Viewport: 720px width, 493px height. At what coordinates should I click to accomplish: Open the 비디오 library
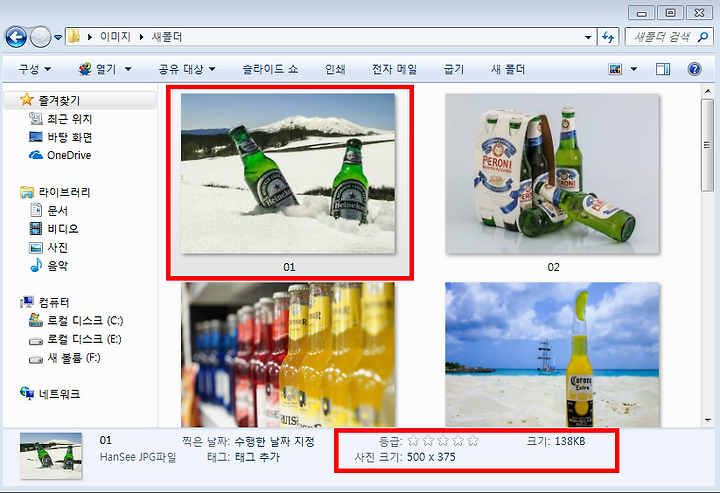[63, 229]
